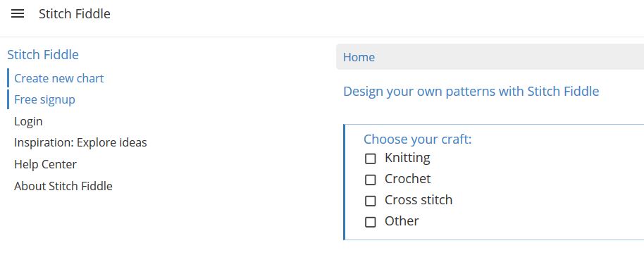Screen dimensions: 644x267
Task: Click the Home breadcrumb
Action: pyautogui.click(x=359, y=57)
